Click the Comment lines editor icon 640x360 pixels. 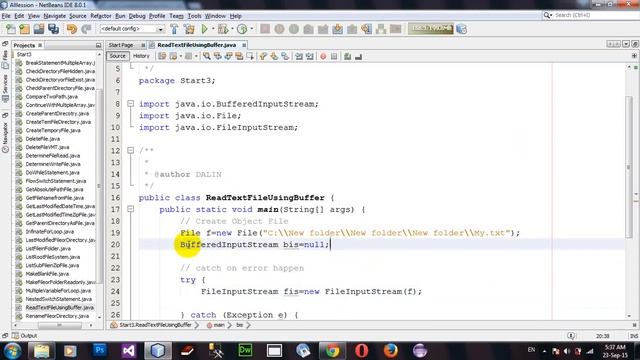347,56
